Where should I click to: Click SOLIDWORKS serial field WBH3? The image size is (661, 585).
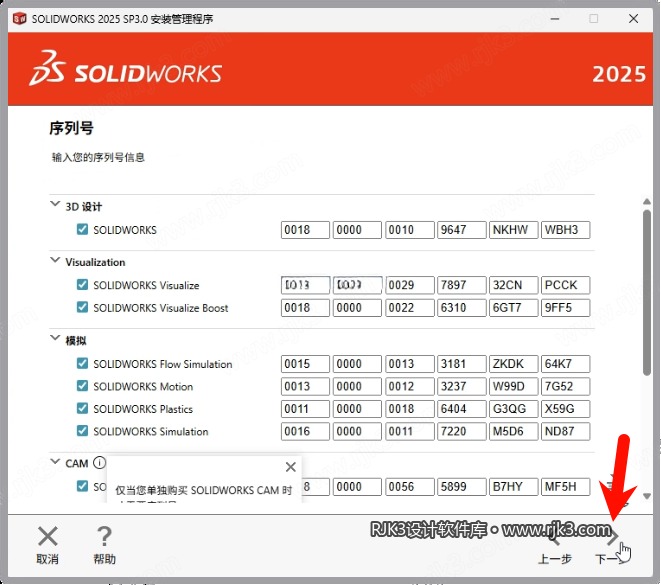pos(565,230)
